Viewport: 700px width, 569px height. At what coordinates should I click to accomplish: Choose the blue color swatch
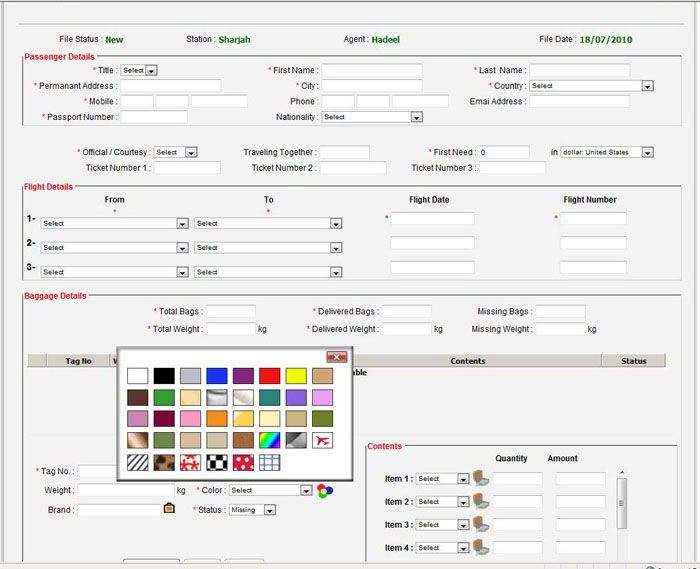(216, 376)
